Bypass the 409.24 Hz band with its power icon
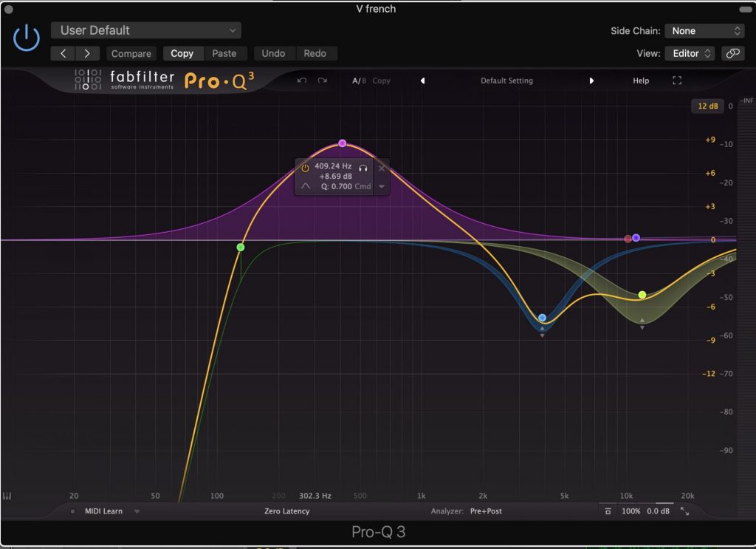The image size is (756, 549). [305, 168]
